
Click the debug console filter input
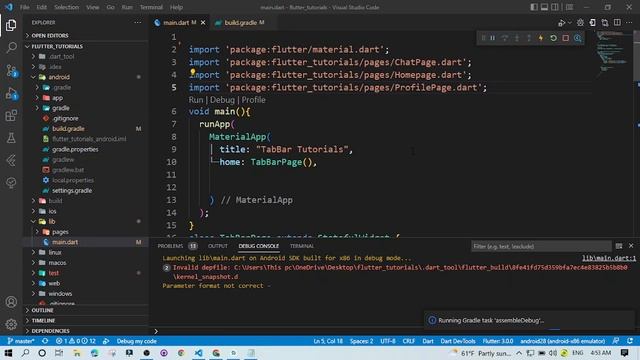tap(541, 246)
